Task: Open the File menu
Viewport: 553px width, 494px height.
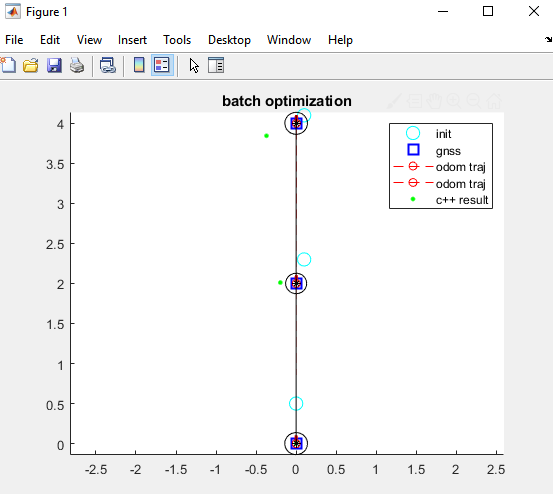Action: (x=14, y=40)
